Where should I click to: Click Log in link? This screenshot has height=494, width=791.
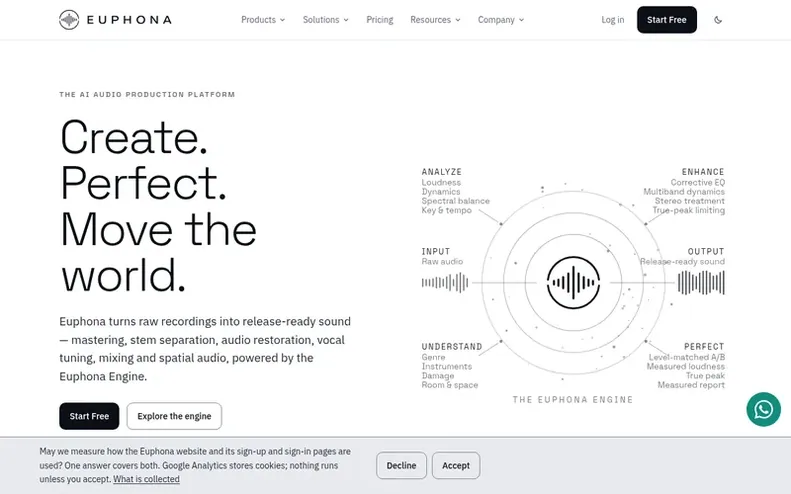click(x=612, y=20)
